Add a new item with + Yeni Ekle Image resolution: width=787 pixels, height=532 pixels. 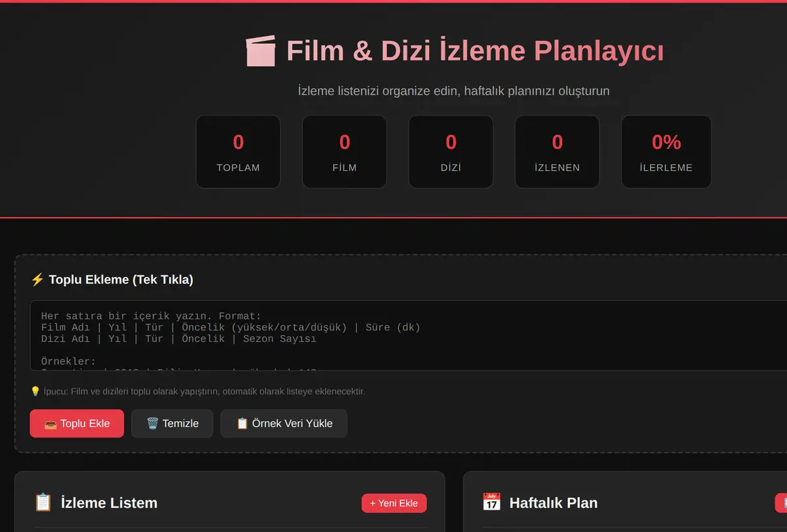pos(394,503)
